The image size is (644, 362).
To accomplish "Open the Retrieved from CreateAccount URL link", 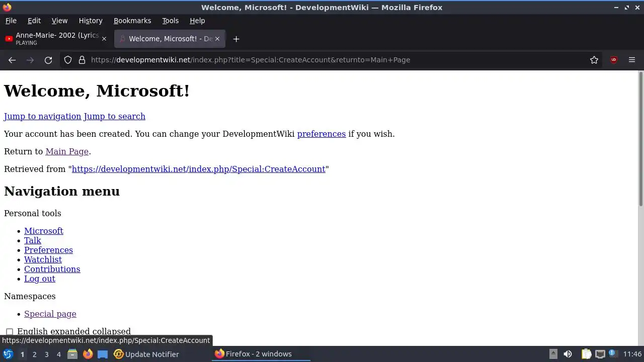I will click(x=199, y=169).
